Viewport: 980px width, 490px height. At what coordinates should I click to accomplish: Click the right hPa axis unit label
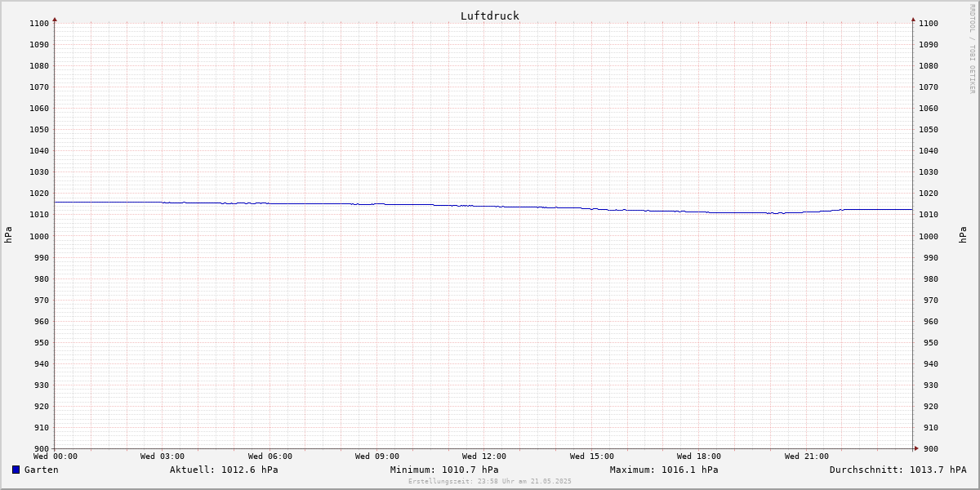(x=963, y=235)
